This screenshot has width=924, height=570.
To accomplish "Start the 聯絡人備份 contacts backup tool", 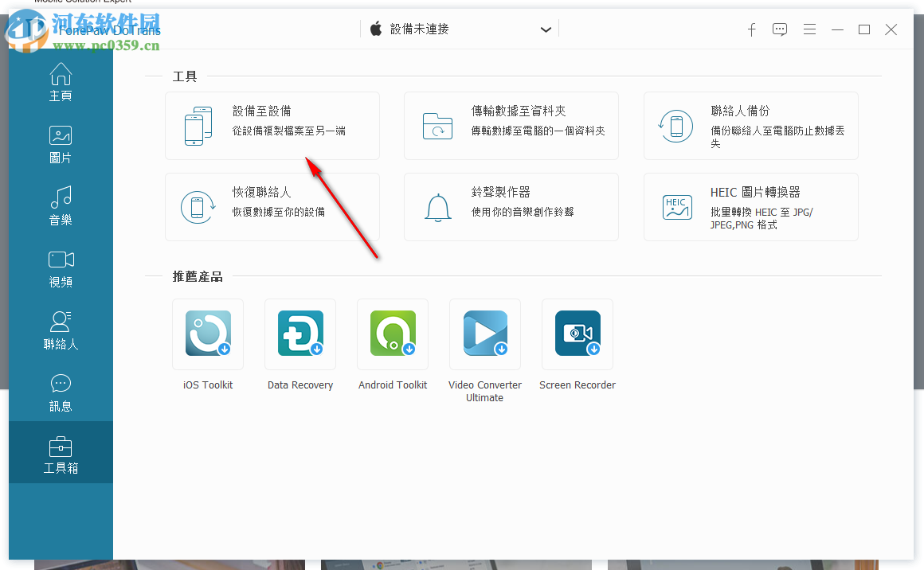I will (750, 126).
